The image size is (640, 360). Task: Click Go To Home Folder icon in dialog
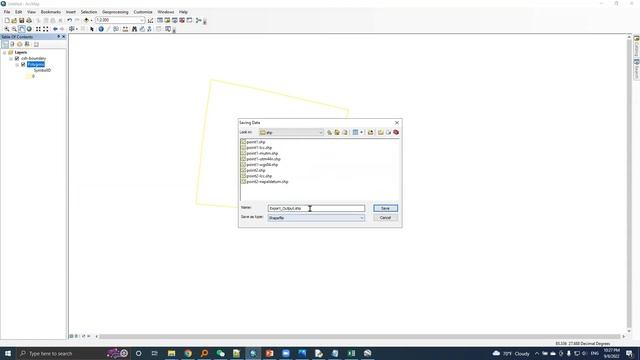click(x=337, y=132)
